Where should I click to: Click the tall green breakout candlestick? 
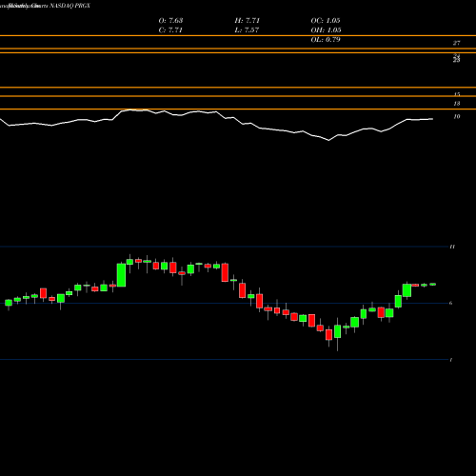[x=121, y=275]
